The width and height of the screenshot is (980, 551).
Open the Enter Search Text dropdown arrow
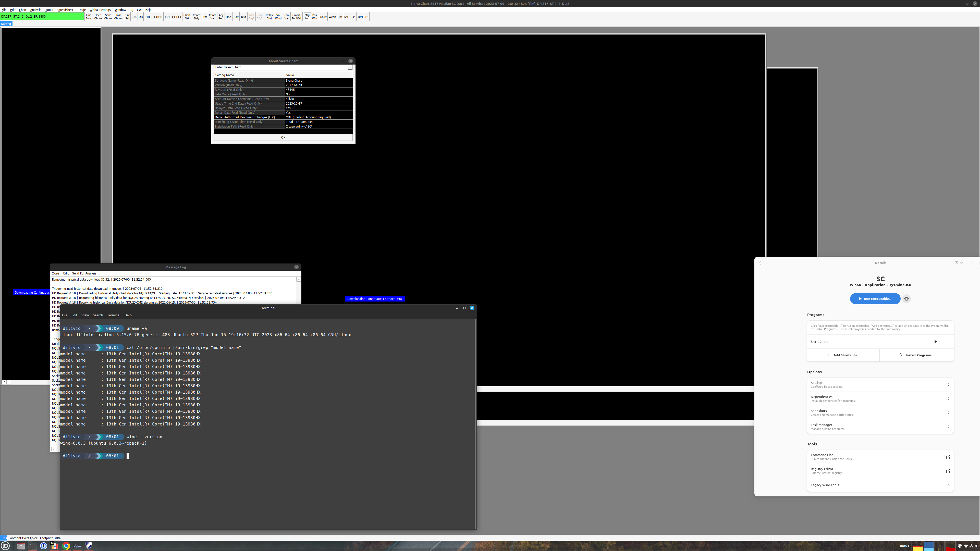[350, 67]
